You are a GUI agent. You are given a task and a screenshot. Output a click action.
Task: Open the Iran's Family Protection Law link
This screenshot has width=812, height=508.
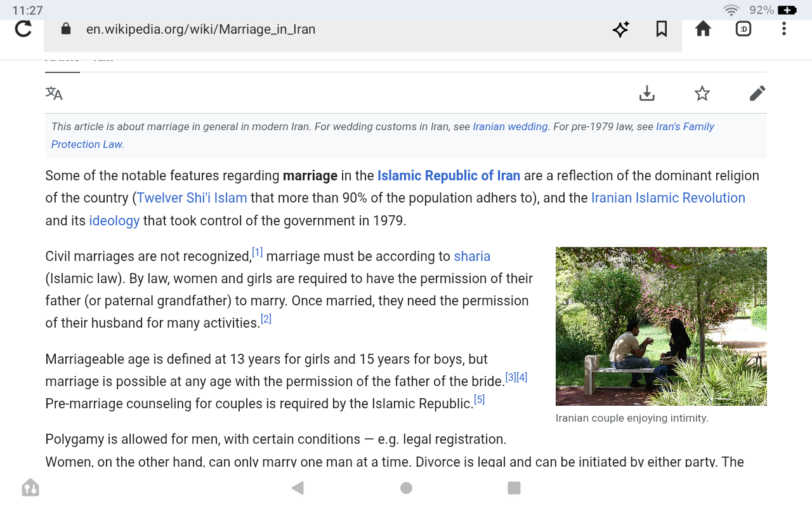[x=684, y=126]
